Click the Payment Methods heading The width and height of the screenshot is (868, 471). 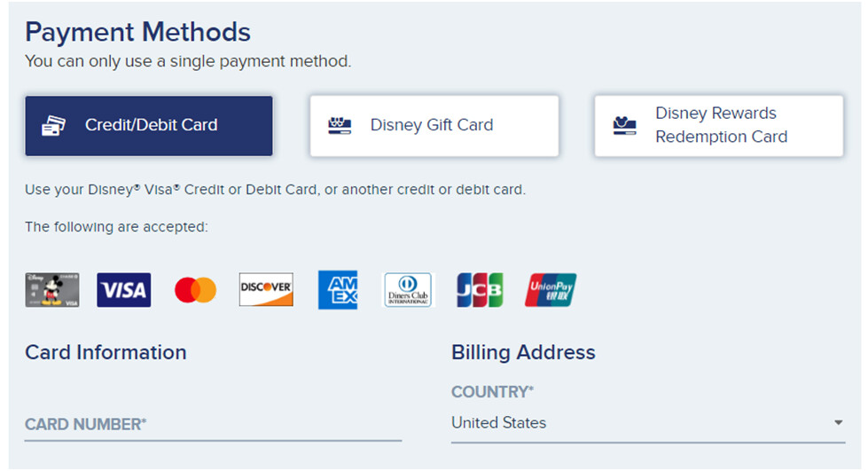137,33
